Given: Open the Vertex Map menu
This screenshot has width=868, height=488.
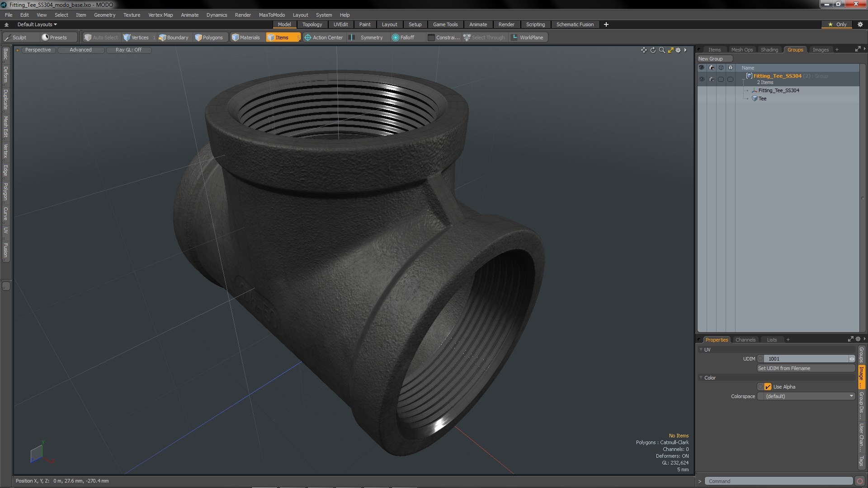Looking at the screenshot, I should tap(160, 15).
